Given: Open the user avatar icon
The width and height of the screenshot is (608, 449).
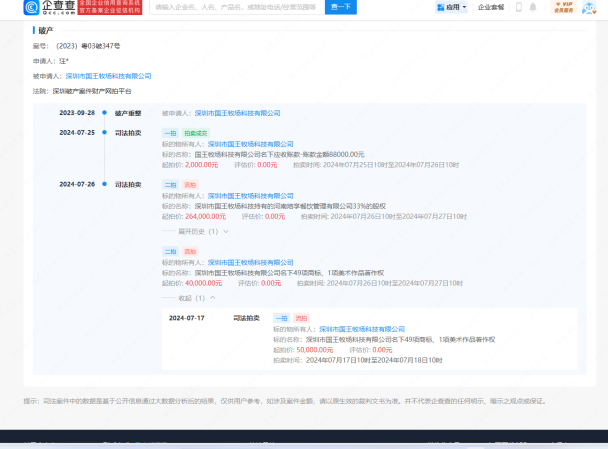Looking at the screenshot, I should [589, 8].
